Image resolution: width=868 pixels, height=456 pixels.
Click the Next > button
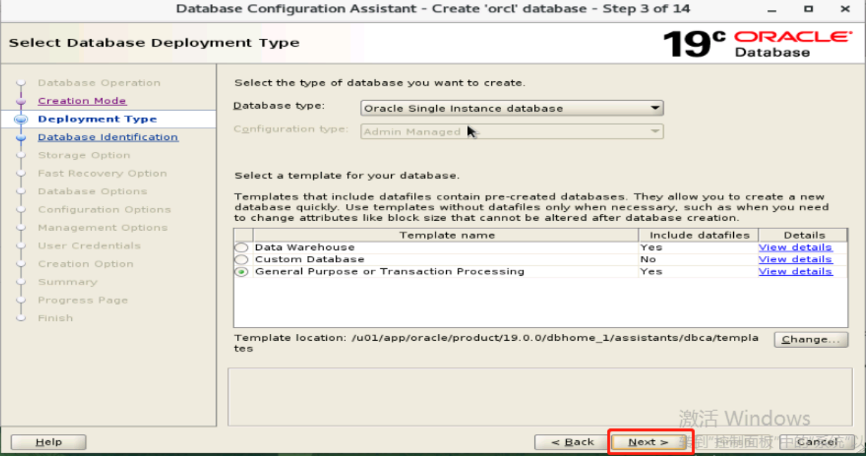(649, 442)
